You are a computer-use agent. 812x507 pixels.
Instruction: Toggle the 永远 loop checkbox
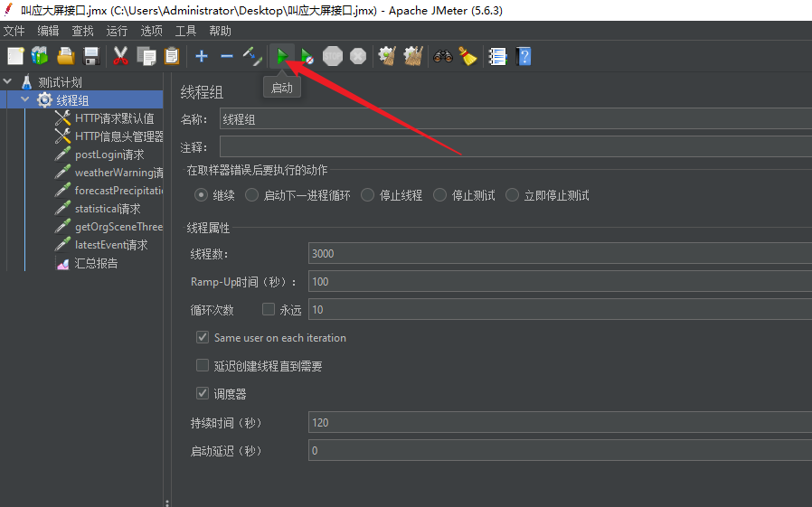pos(269,309)
